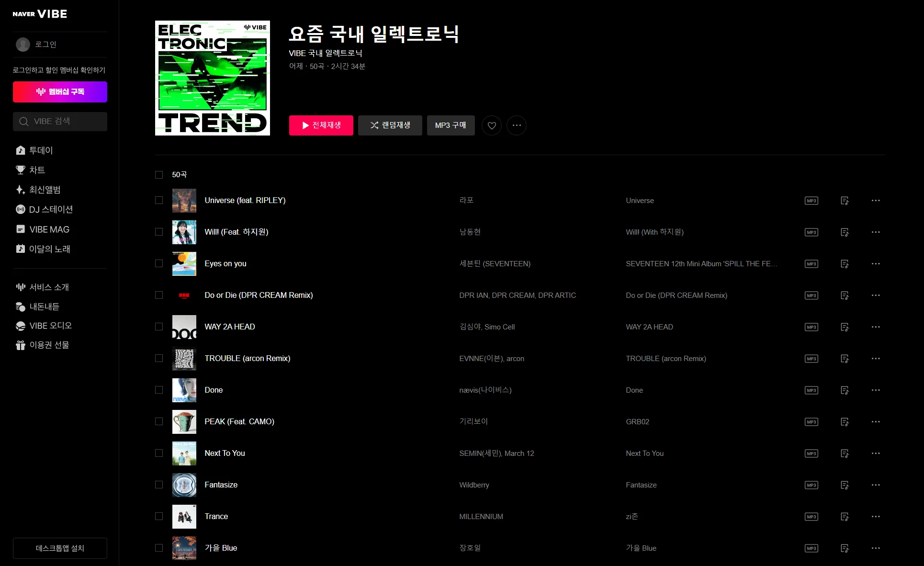Click the MP3 icon for WAY 2A HEAD
924x566 pixels.
click(x=811, y=327)
